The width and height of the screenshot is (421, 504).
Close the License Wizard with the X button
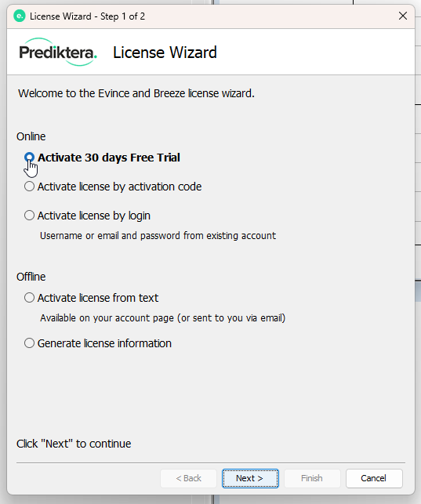(403, 16)
